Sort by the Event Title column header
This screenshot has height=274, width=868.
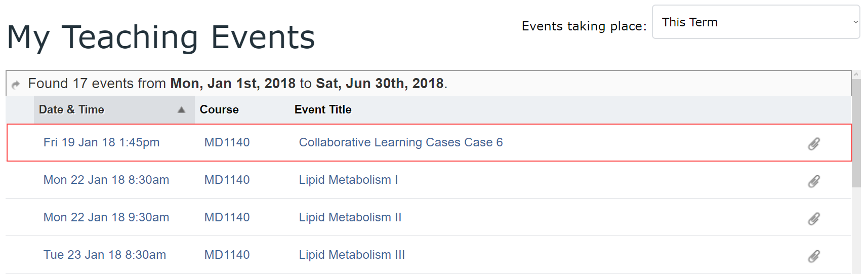(x=323, y=109)
